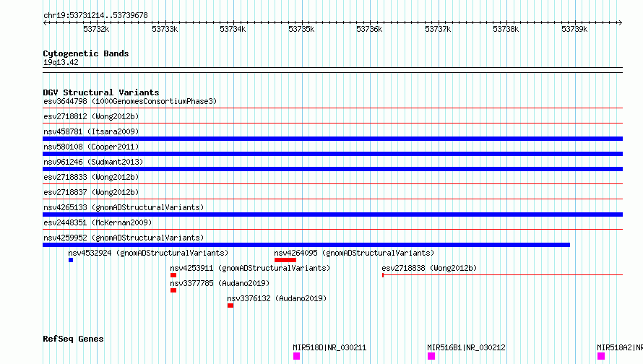Viewport: 643px width, 364px height.
Task: Click the 19q13.42 cytogenetic band bar
Action: [x=332, y=70]
